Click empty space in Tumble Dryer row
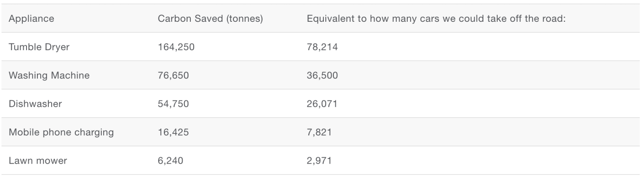This screenshot has height=185, width=644. [488, 47]
